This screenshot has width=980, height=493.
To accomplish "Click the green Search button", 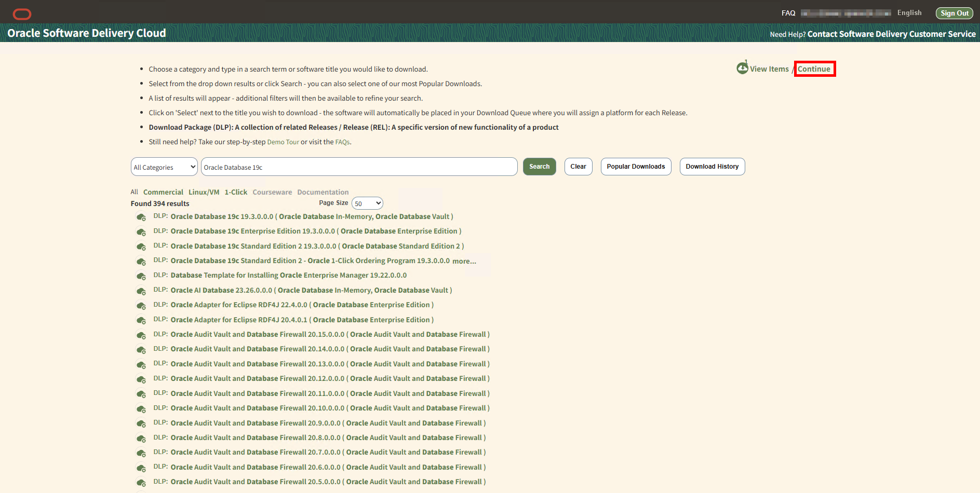I will click(x=539, y=167).
